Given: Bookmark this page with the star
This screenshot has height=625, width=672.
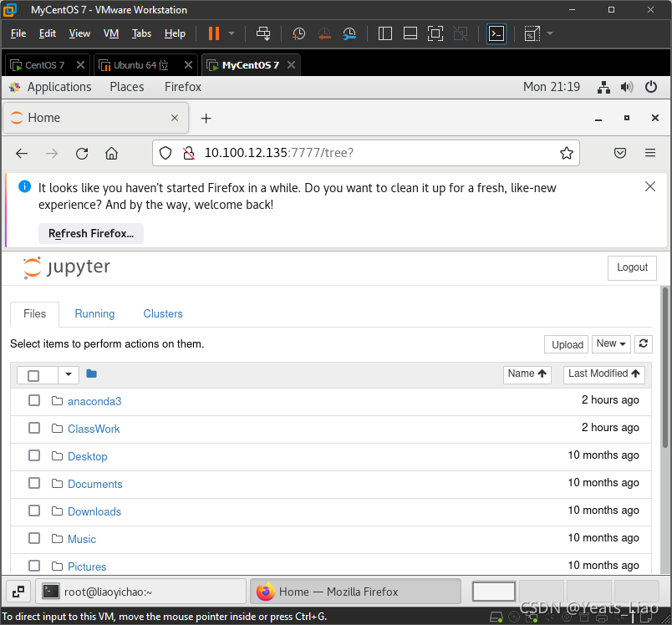Looking at the screenshot, I should (567, 153).
